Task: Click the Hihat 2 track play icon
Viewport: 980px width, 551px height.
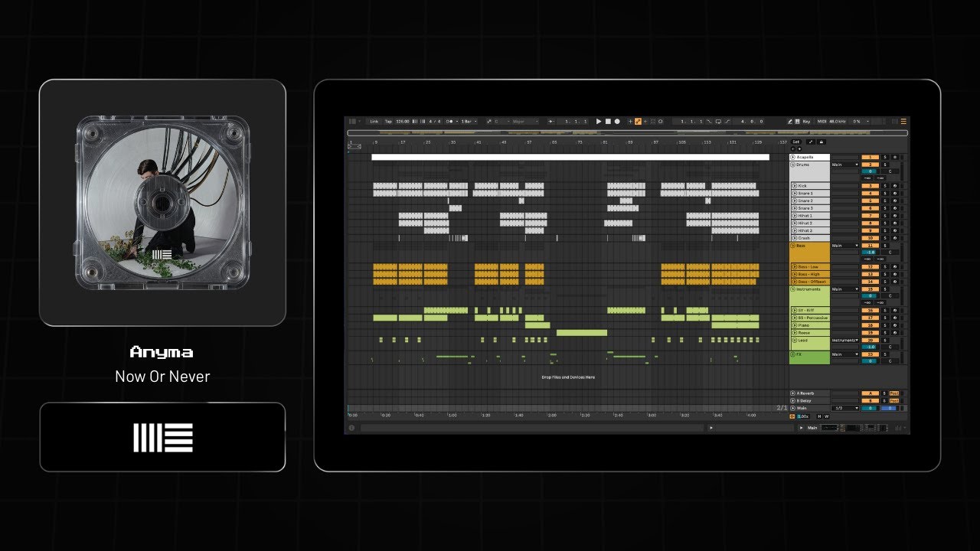Action: (x=794, y=223)
